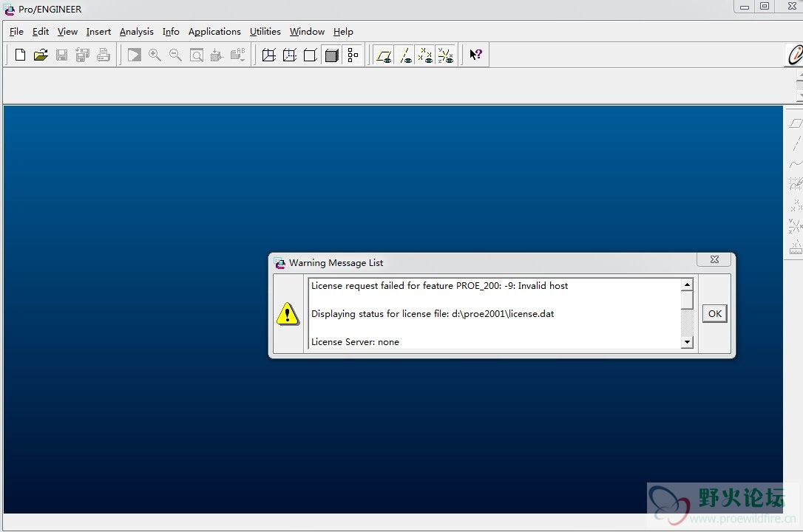
Task: Click OK in Warning Message List
Action: point(715,313)
